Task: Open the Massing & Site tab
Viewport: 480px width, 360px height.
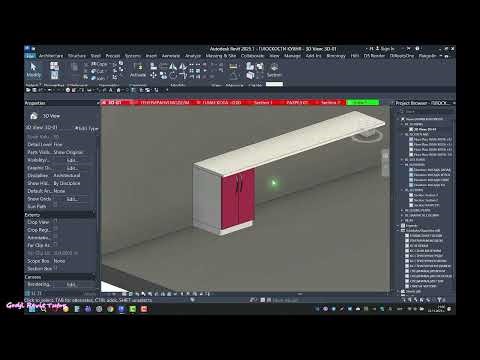Action: pyautogui.click(x=221, y=56)
